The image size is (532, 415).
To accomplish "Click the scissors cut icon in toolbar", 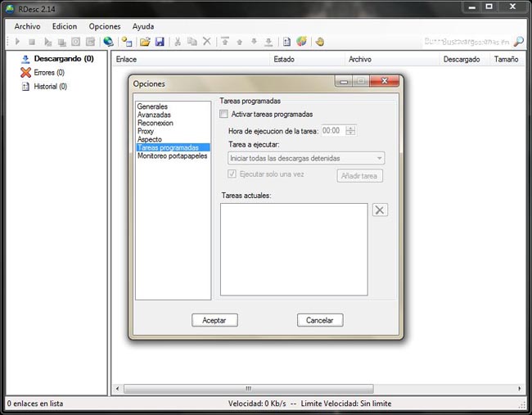I will coord(178,42).
